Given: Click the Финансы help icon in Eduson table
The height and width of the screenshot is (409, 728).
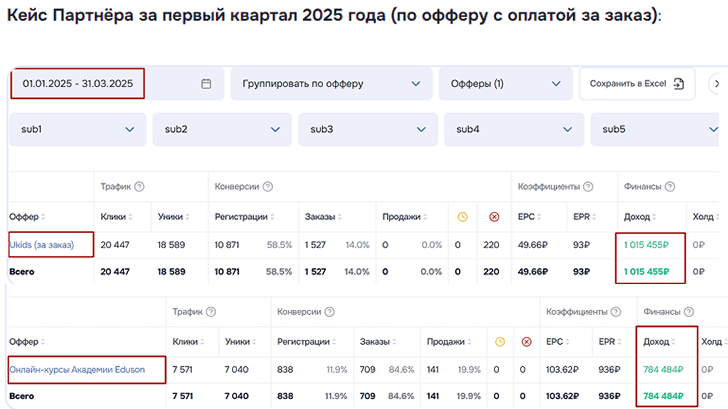Looking at the screenshot, I should [689, 312].
